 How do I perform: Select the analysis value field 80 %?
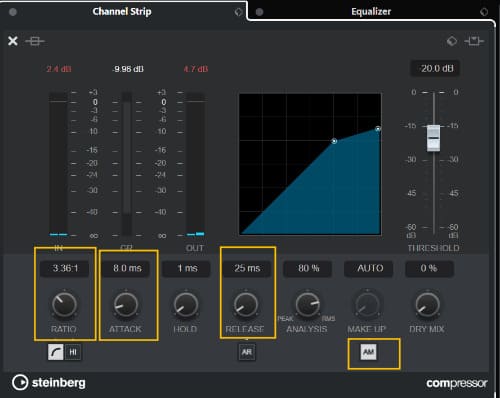click(x=308, y=268)
